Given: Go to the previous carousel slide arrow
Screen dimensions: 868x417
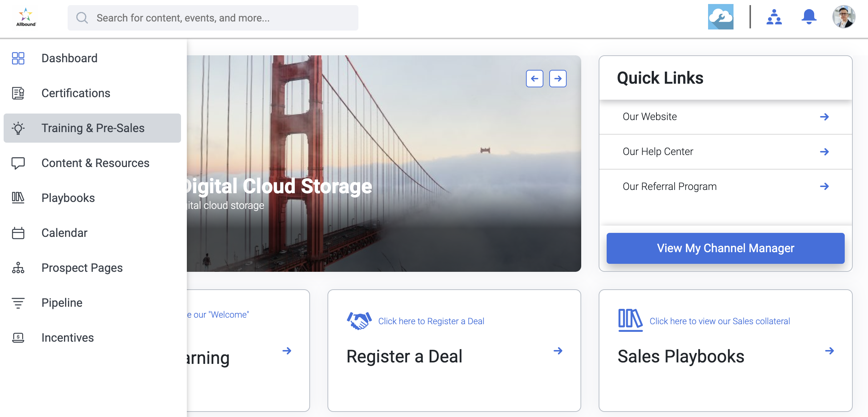Looking at the screenshot, I should click(534, 79).
